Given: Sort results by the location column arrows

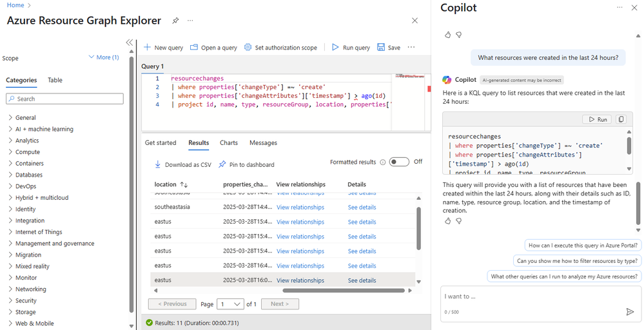Looking at the screenshot, I should point(184,185).
